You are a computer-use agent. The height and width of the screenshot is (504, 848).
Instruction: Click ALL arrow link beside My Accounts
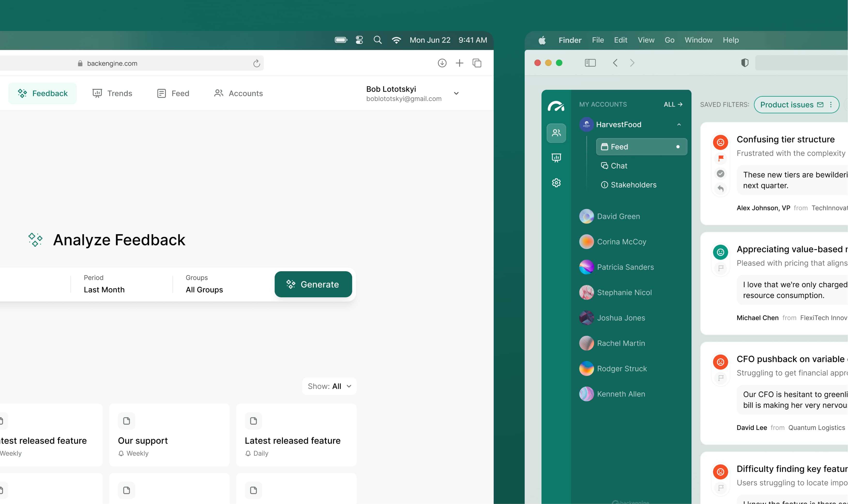pyautogui.click(x=673, y=104)
